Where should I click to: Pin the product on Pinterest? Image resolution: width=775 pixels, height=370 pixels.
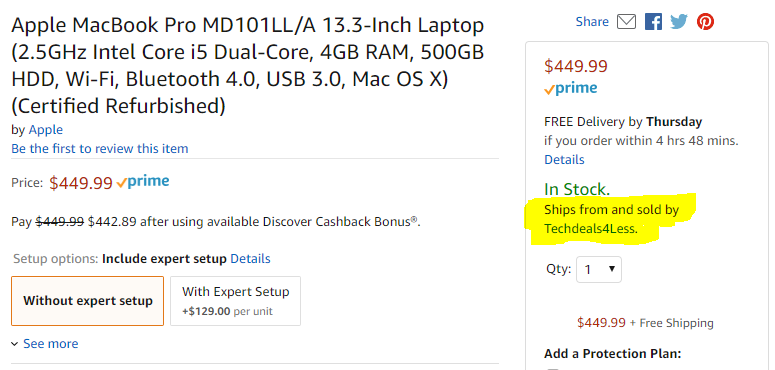coord(705,22)
